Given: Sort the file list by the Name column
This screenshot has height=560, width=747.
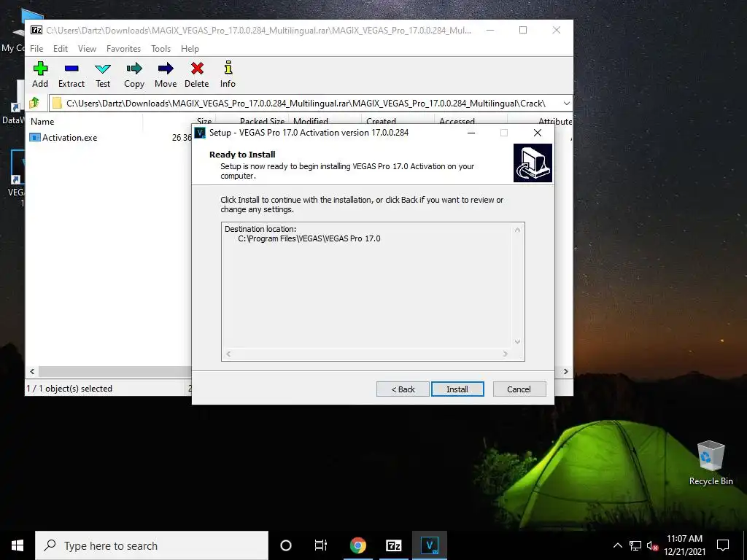Looking at the screenshot, I should tap(85, 122).
